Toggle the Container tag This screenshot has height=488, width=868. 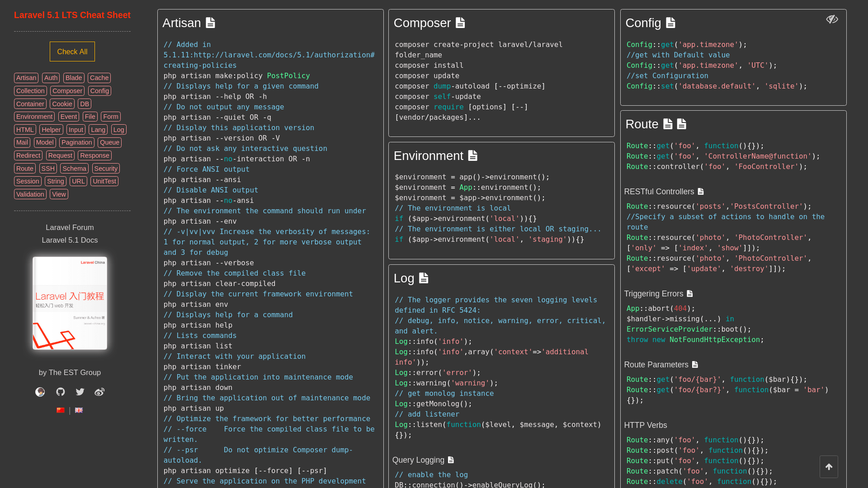point(30,104)
